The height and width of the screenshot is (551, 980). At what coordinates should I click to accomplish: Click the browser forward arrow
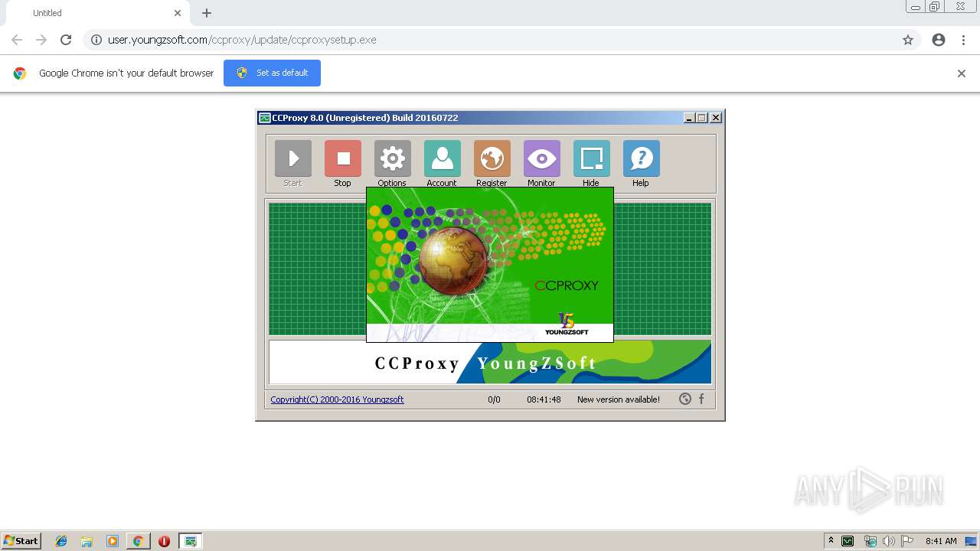pos(41,40)
